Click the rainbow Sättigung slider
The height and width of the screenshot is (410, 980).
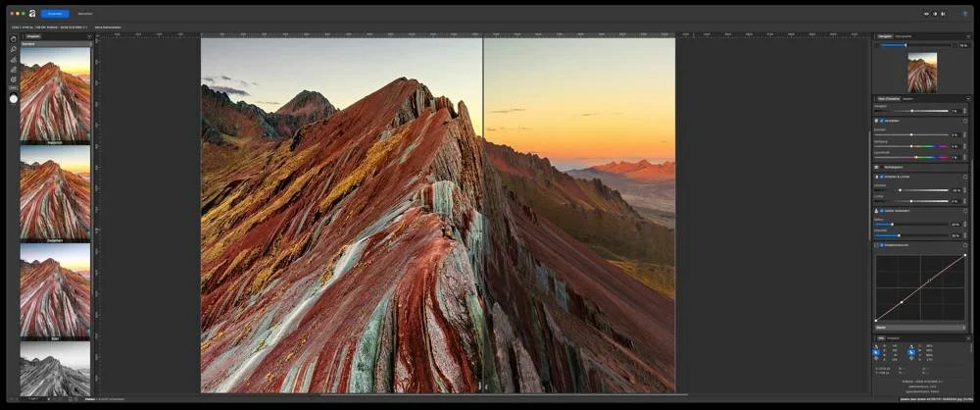pos(911,146)
